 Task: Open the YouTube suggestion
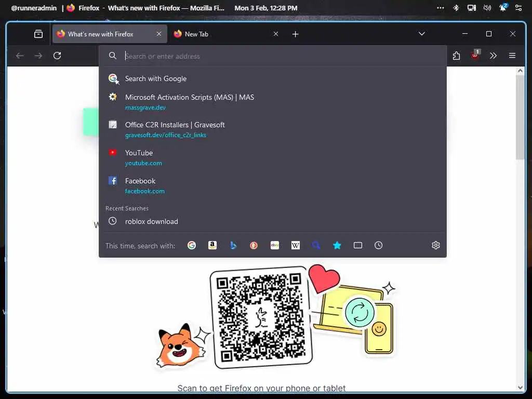272,158
